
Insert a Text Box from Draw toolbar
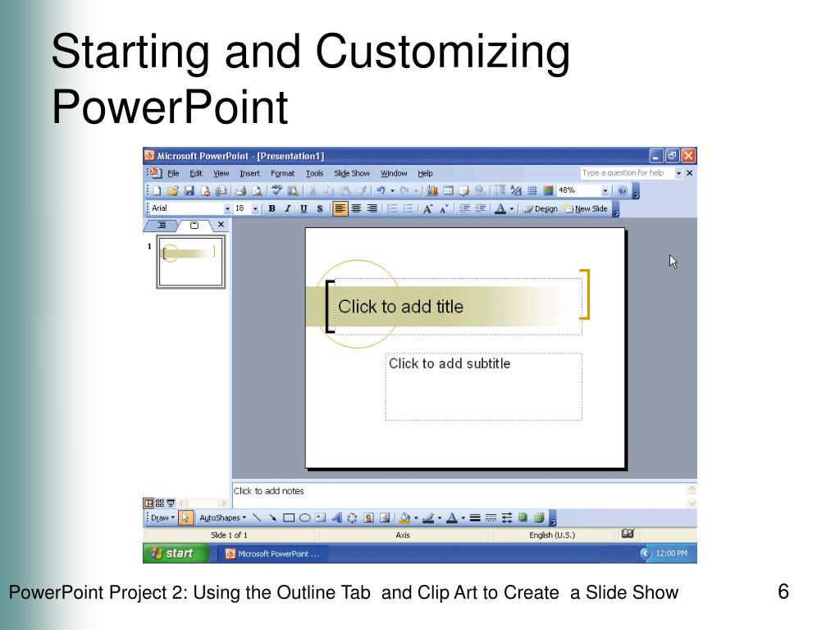pos(321,518)
